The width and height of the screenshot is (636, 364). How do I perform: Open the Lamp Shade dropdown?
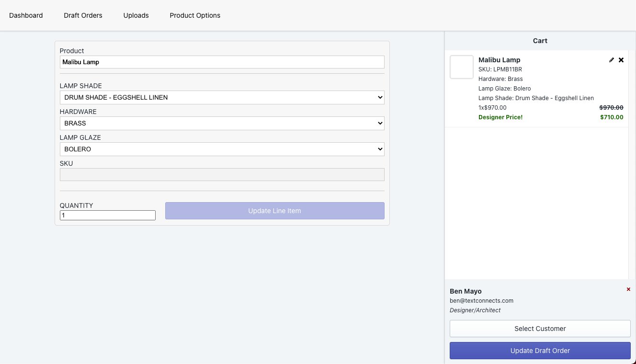(x=222, y=97)
